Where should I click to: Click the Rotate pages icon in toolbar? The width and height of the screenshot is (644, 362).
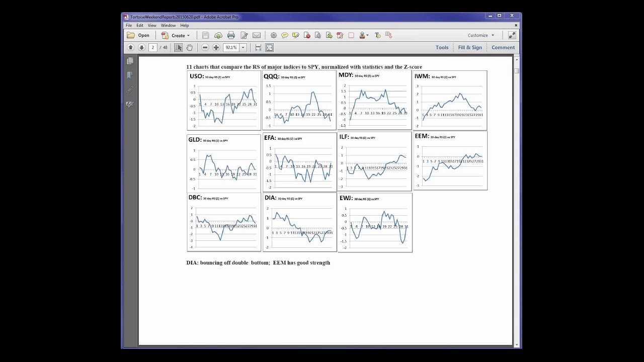coord(318,35)
